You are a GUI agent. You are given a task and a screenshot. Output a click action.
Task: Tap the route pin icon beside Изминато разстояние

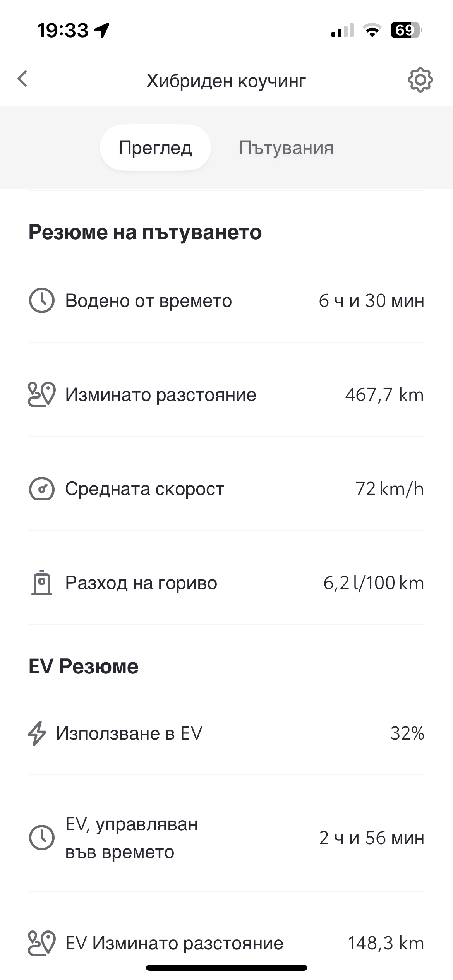(41, 394)
